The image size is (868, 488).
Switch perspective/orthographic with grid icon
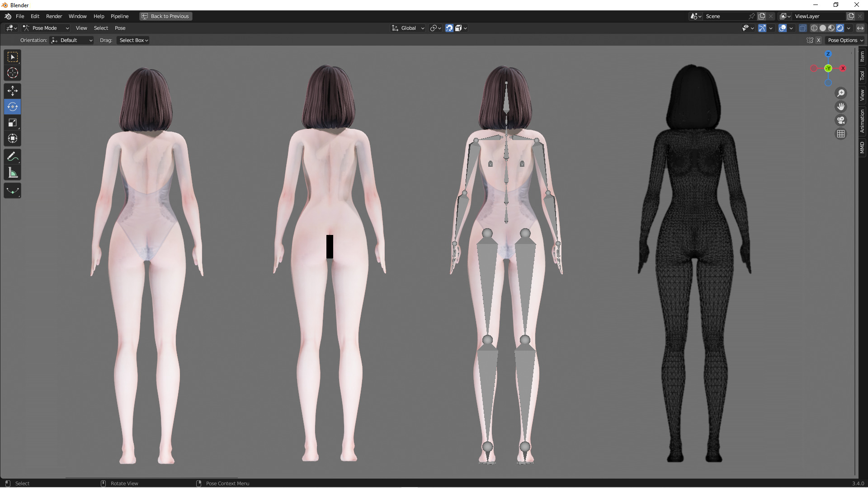(x=841, y=134)
